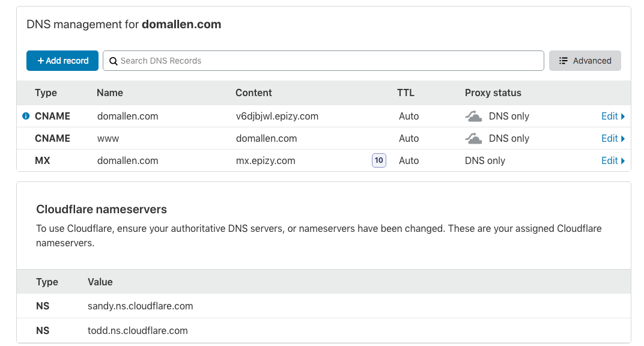Click the TTL column header
This screenshot has width=644, height=346.
point(406,93)
